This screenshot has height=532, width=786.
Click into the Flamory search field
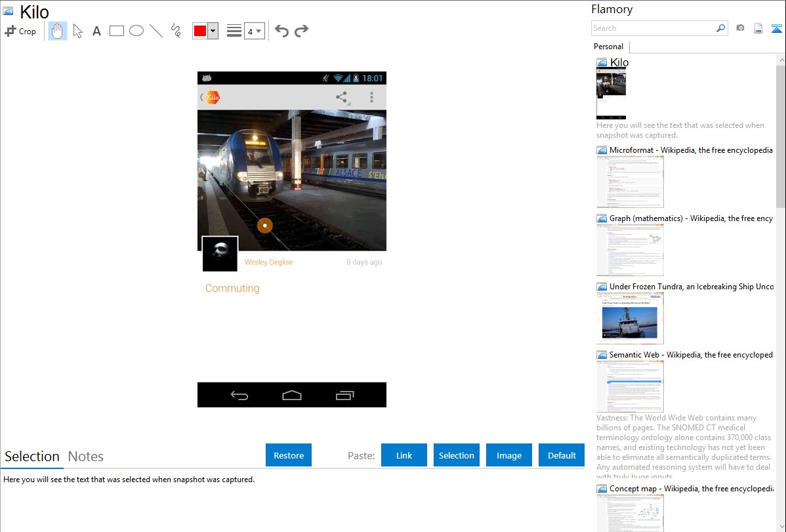(x=653, y=28)
